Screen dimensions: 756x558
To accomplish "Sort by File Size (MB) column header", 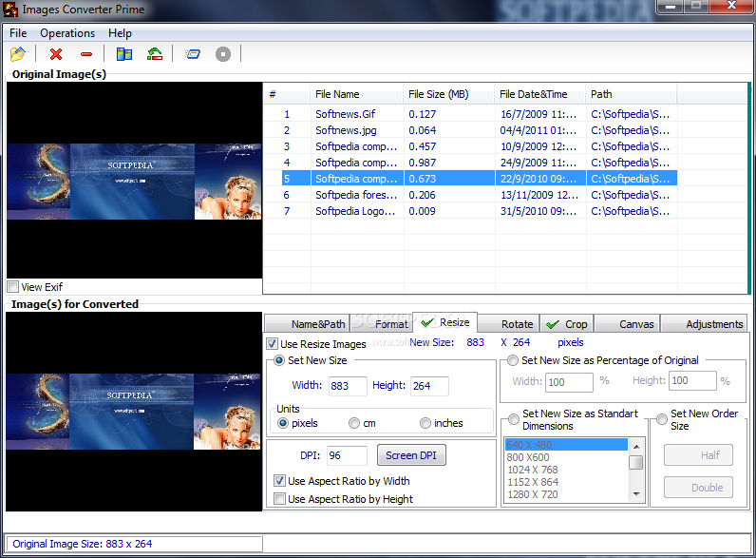I will pos(449,94).
